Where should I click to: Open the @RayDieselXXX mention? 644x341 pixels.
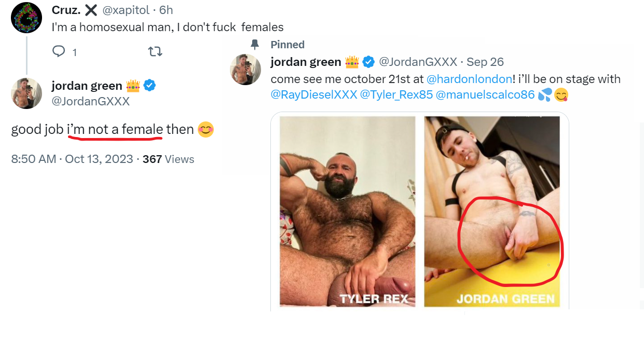(x=313, y=95)
